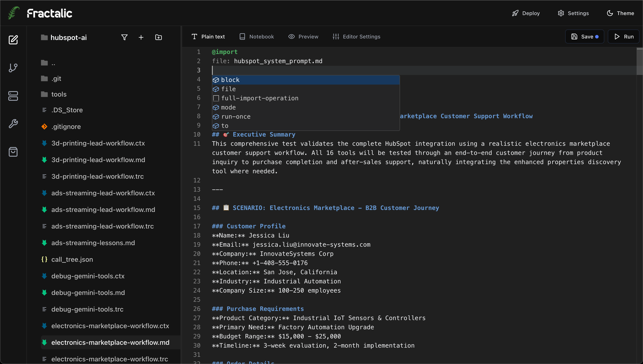Open the server stack sidebar icon
This screenshot has height=364, width=643.
(13, 96)
